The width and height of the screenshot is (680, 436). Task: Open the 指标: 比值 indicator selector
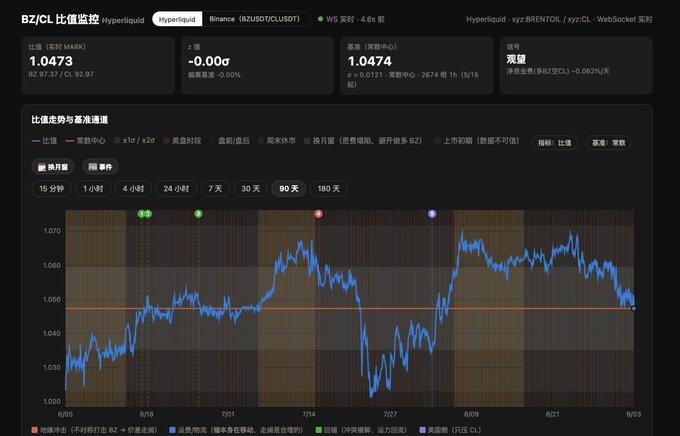(x=555, y=142)
